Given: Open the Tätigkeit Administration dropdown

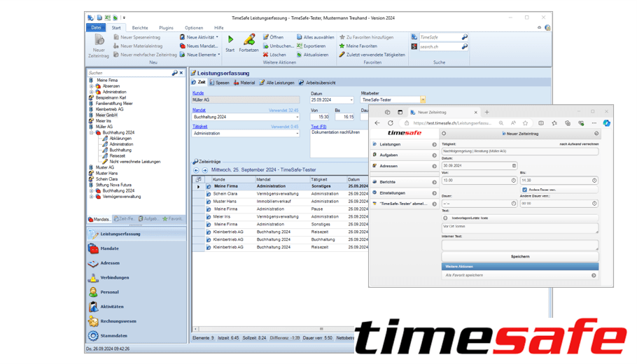Looking at the screenshot, I should click(x=297, y=133).
